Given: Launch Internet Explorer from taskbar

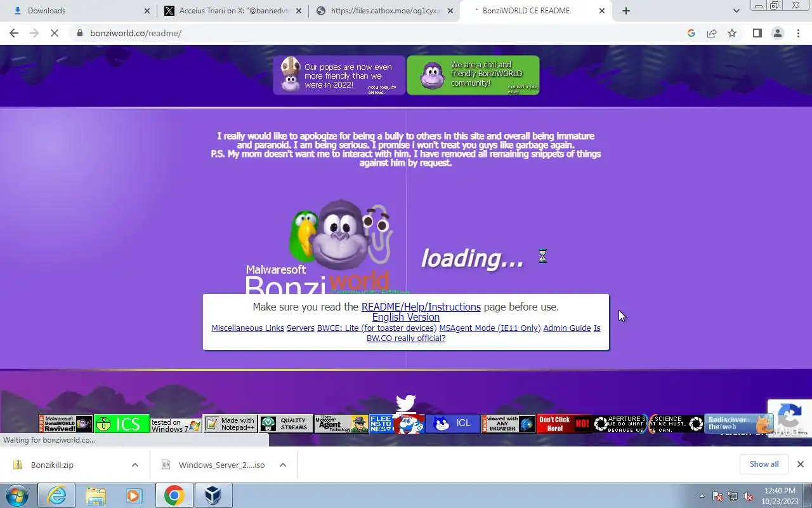Looking at the screenshot, I should [x=56, y=495].
